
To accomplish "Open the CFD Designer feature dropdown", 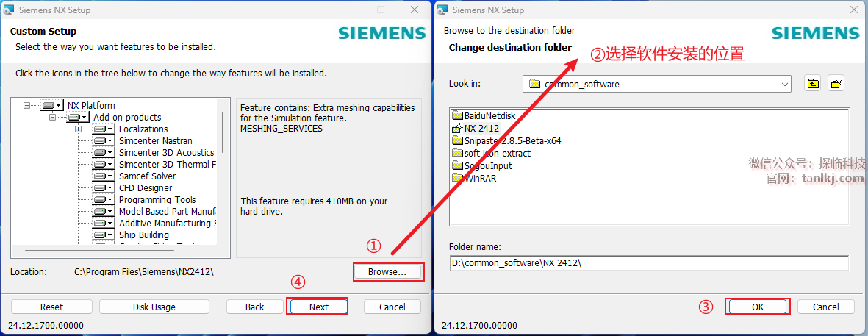I will click(103, 188).
